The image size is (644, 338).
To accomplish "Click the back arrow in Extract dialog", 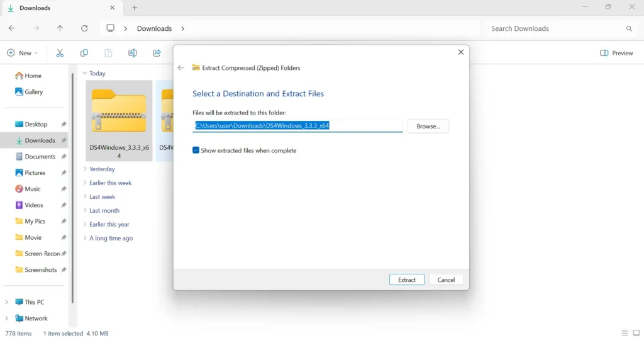I will (181, 68).
